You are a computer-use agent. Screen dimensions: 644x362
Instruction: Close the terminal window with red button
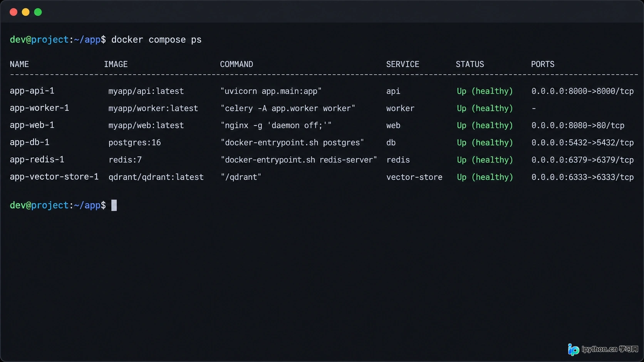pyautogui.click(x=13, y=12)
